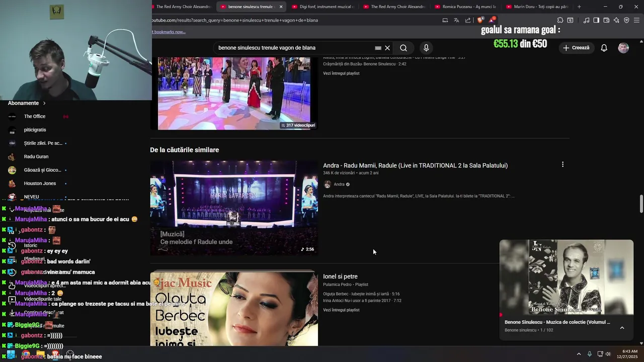Click the Brave Rewards triangle icon
Viewport: 644px width, 362px height.
(x=492, y=20)
